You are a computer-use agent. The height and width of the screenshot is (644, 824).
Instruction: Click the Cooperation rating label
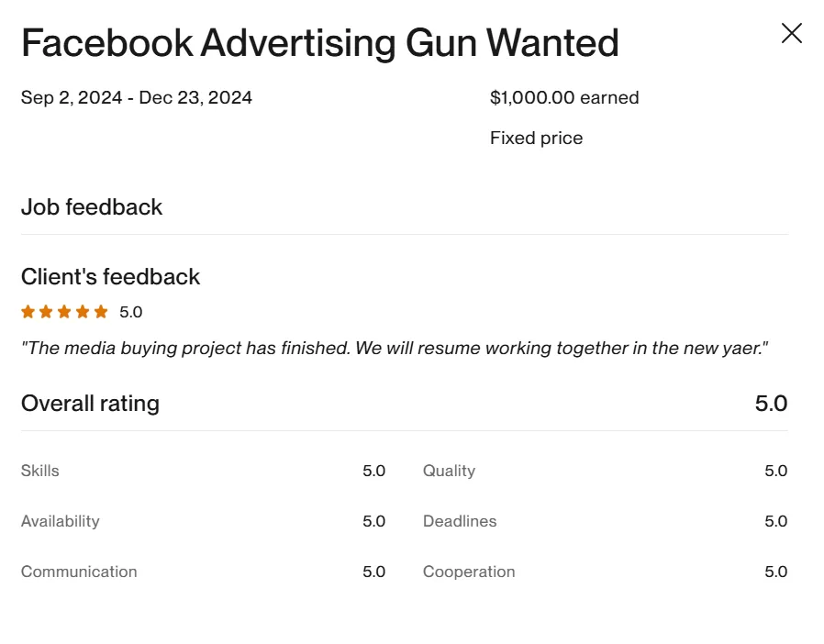click(469, 572)
